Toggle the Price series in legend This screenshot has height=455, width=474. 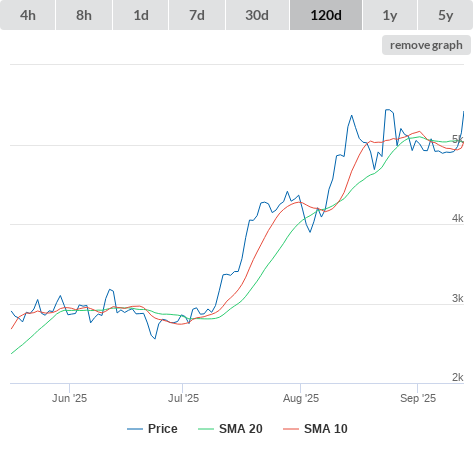coord(163,429)
